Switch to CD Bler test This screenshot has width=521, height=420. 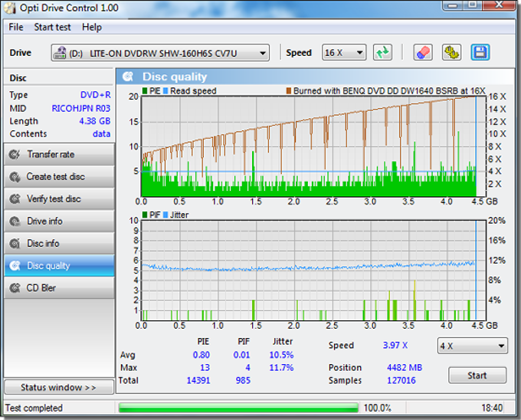pyautogui.click(x=59, y=288)
